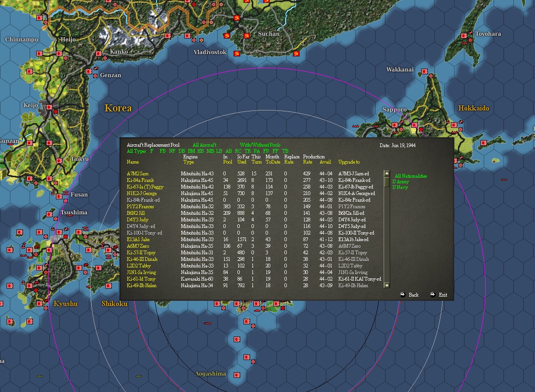Screen dimensions: 535x392
Task: Sort by Month ToDate column header
Action: 273,159
